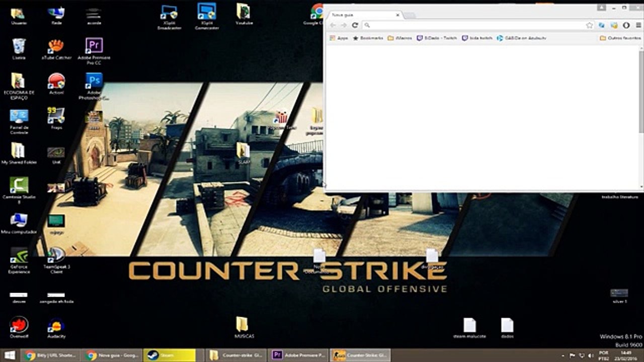
Task: Switch to the Steam taskbar item
Action: pos(169,355)
